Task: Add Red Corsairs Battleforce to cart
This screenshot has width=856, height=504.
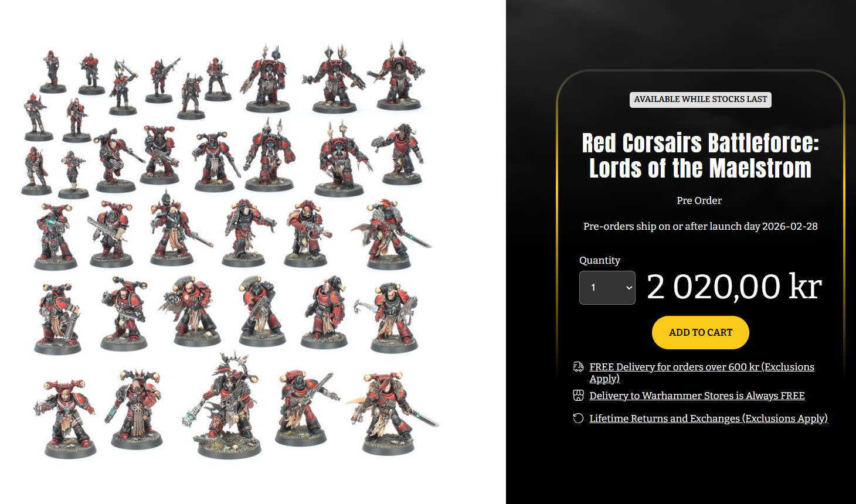Action: [x=700, y=332]
